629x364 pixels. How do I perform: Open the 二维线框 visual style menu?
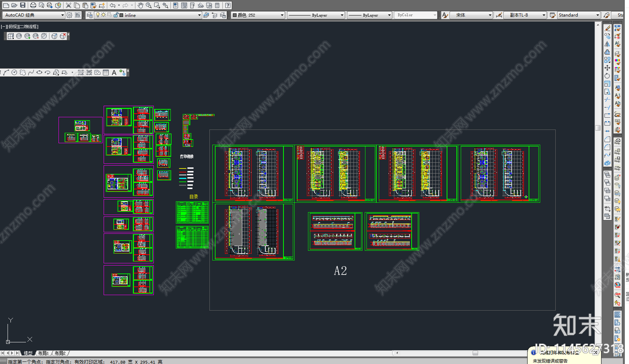29,27
